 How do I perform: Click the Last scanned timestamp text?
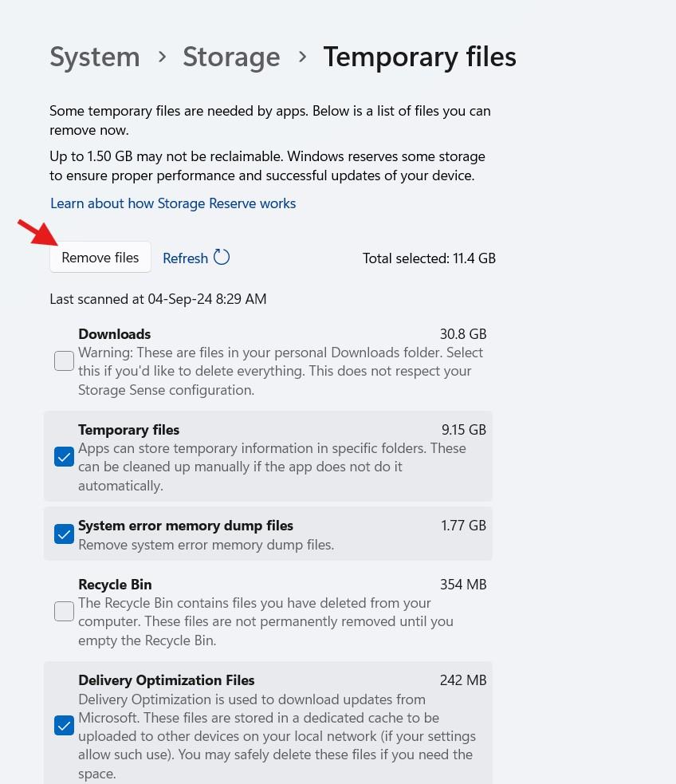(158, 299)
